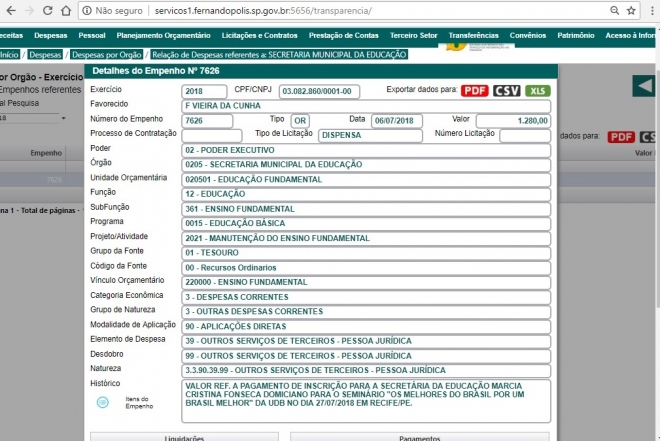Follow the Despesas por Orgão breadcrumb link
This screenshot has width=660, height=441.
(106, 54)
